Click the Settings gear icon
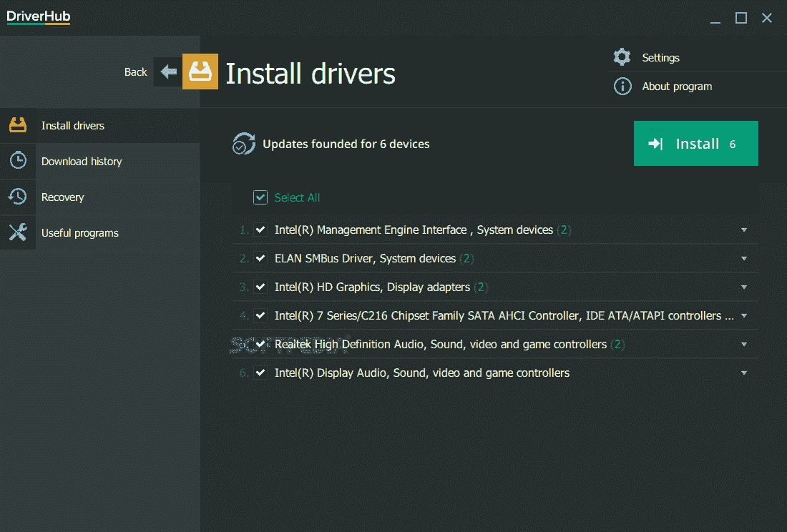Viewport: 787px width, 532px height. pyautogui.click(x=622, y=57)
